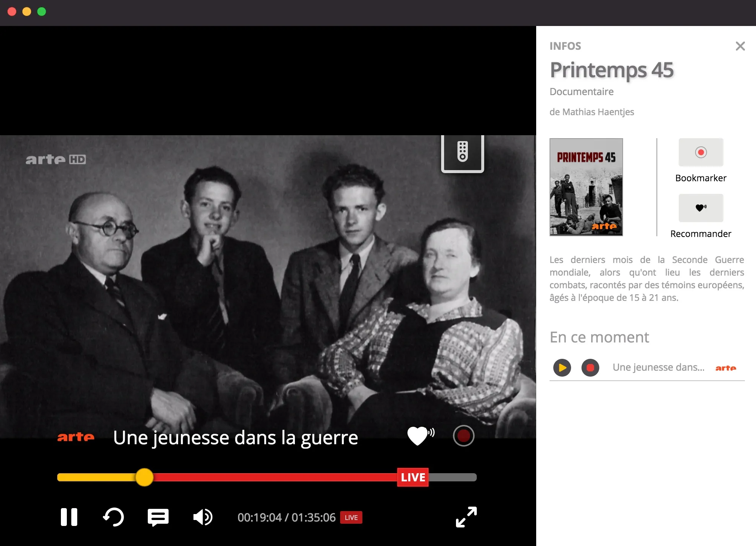
Task: Restart the program from the beginning
Action: [x=113, y=517]
